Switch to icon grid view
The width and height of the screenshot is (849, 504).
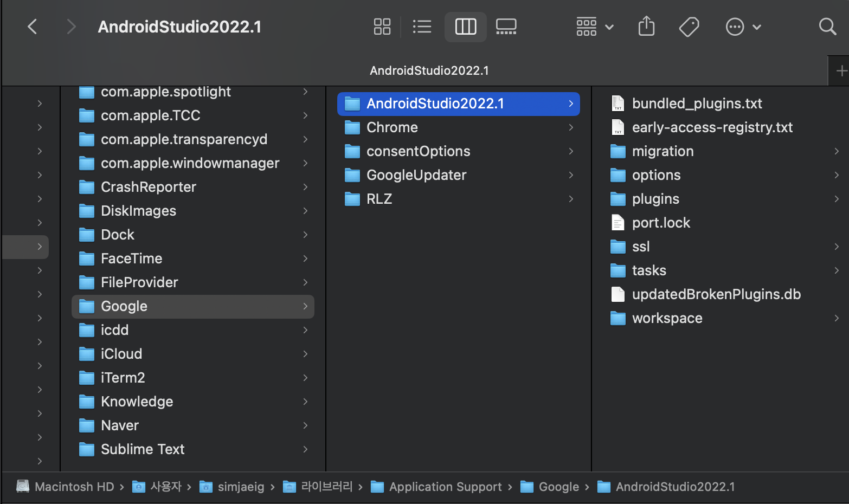pyautogui.click(x=382, y=27)
